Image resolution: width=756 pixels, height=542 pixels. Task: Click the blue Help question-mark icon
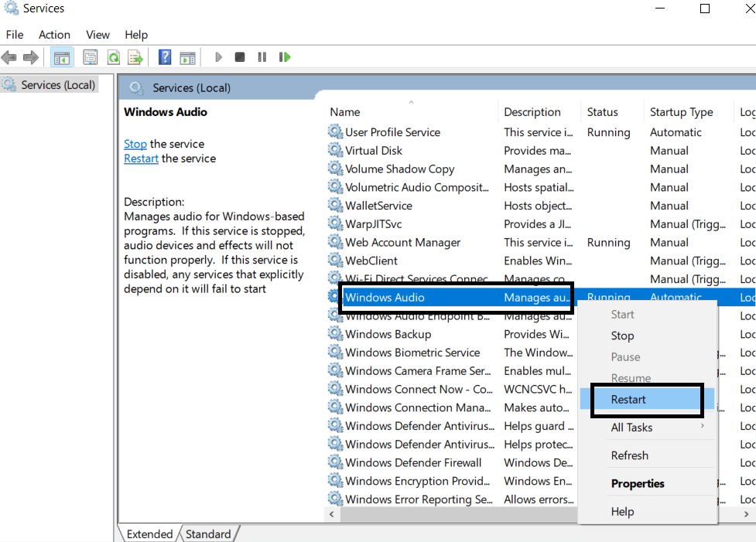pos(165,57)
